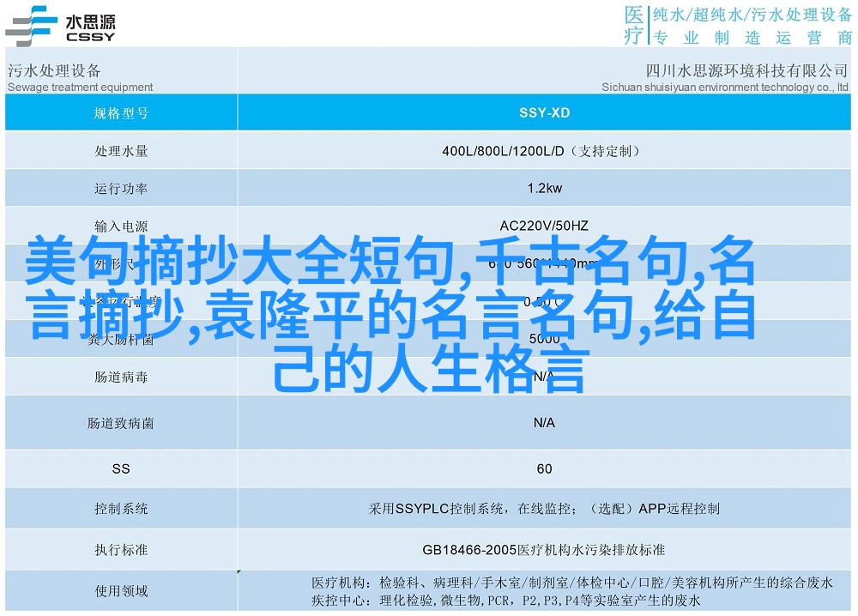Select the '医疗机构：检验科、病理科' line

[x=572, y=583]
